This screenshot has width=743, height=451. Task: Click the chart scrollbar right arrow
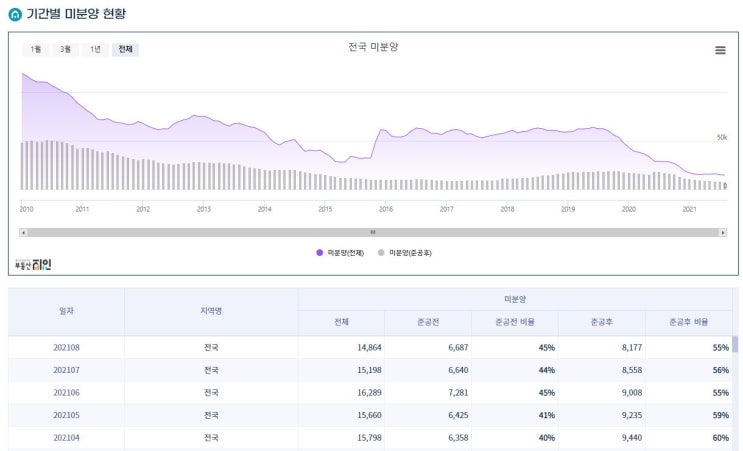tap(723, 233)
